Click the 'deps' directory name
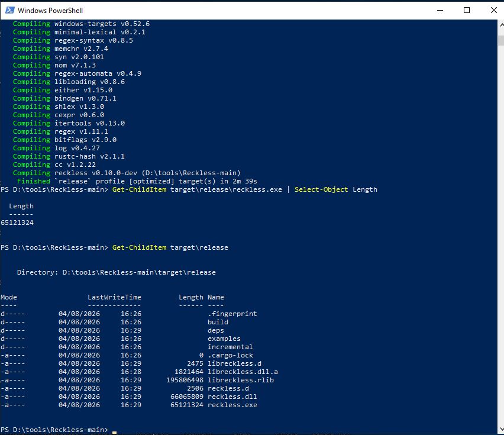 pyautogui.click(x=216, y=330)
